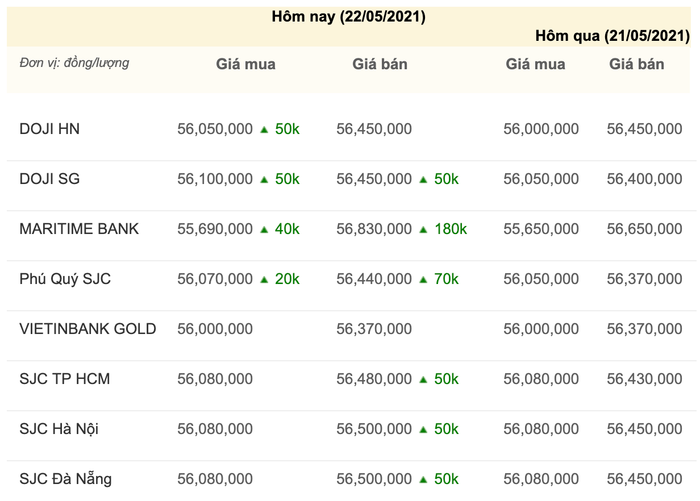Image resolution: width=700 pixels, height=501 pixels.
Task: Click VIETINBANK GOLD yesterday's buy price 56,000,000
Action: pos(541,329)
